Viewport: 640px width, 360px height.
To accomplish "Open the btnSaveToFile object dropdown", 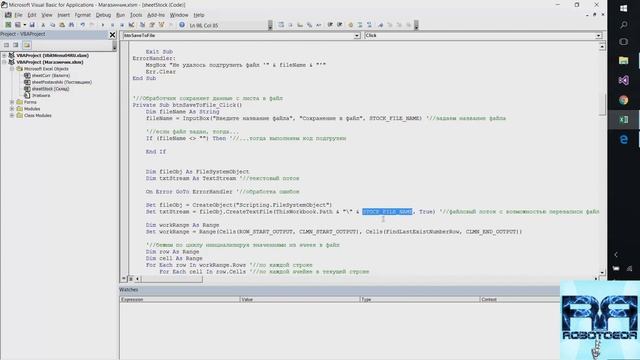I will (x=357, y=36).
